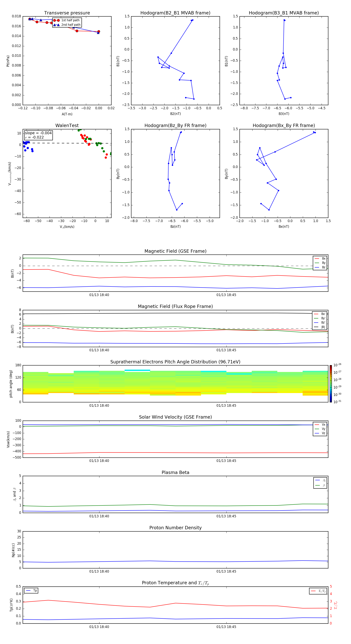Click the 'Bz(nT)' x-axis label
The height and width of the screenshot is (644, 351).
point(175,227)
